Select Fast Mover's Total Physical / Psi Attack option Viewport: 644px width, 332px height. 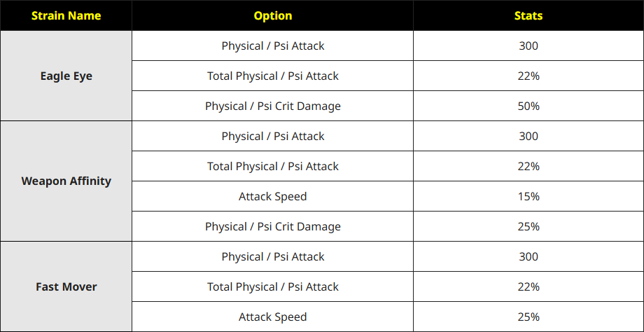tap(273, 286)
